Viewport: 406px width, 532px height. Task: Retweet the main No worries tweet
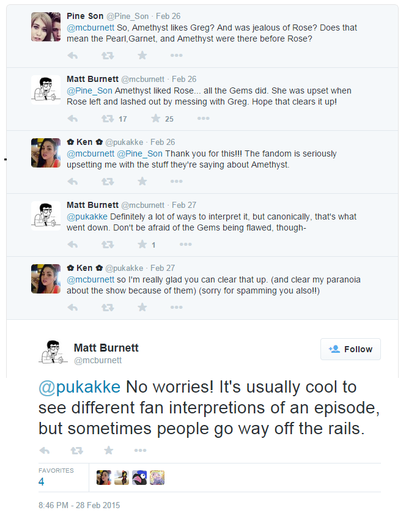click(76, 451)
